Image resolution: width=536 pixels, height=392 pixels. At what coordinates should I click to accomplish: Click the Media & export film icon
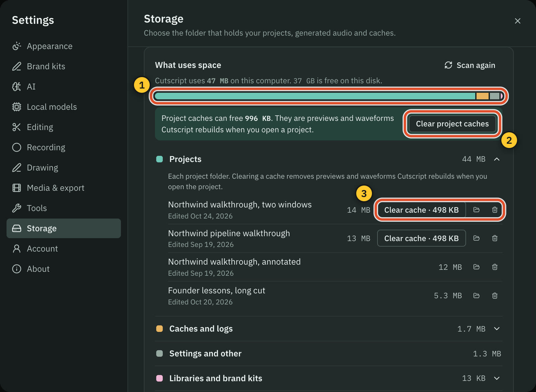click(16, 188)
